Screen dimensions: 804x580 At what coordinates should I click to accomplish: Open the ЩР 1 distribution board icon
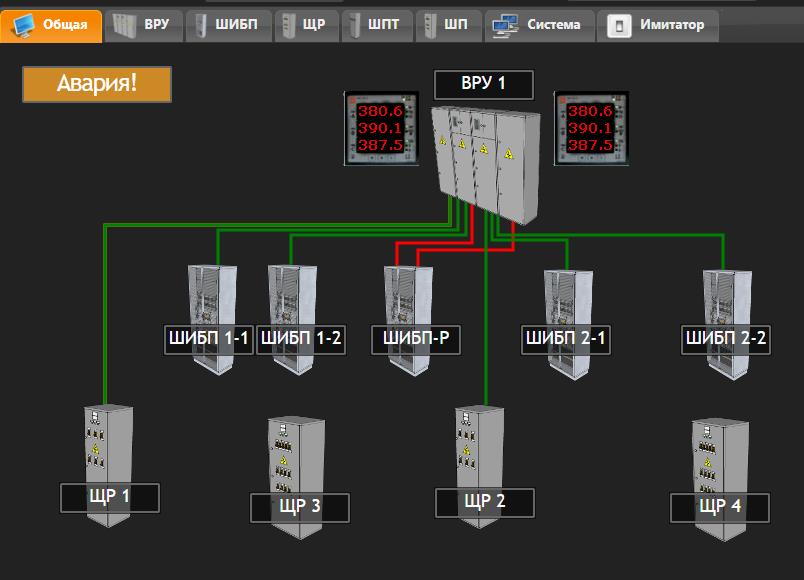(108, 450)
